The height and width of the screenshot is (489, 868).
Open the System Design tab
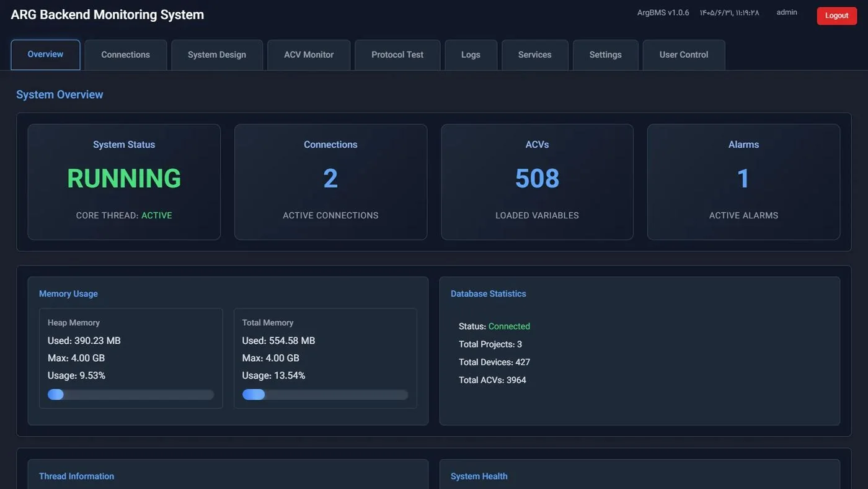point(217,55)
